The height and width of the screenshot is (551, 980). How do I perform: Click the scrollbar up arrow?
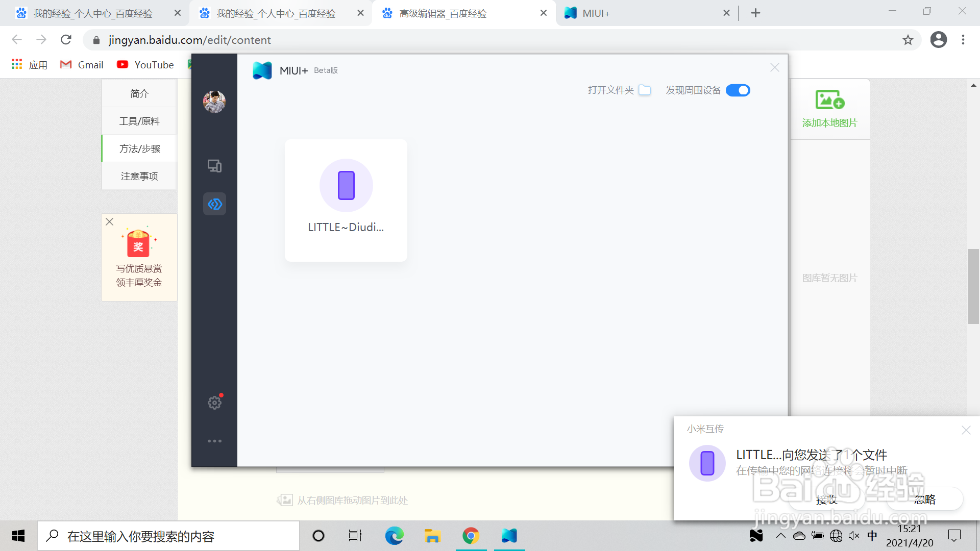tap(973, 85)
